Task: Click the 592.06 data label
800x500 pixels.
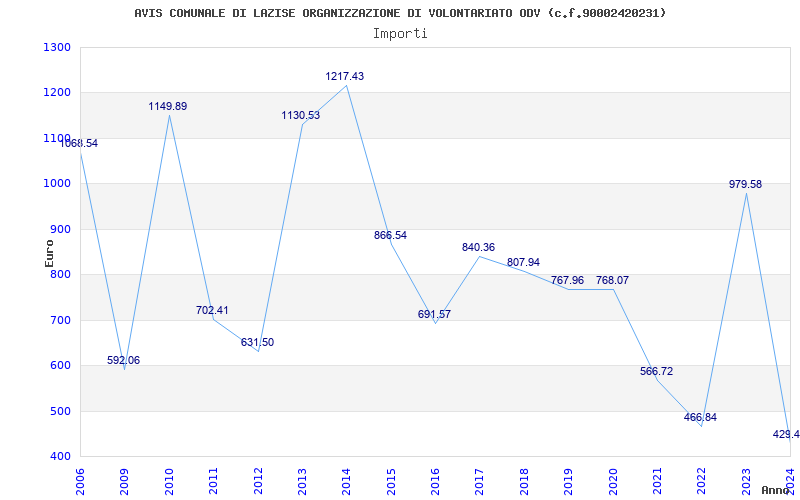Action: [x=123, y=360]
